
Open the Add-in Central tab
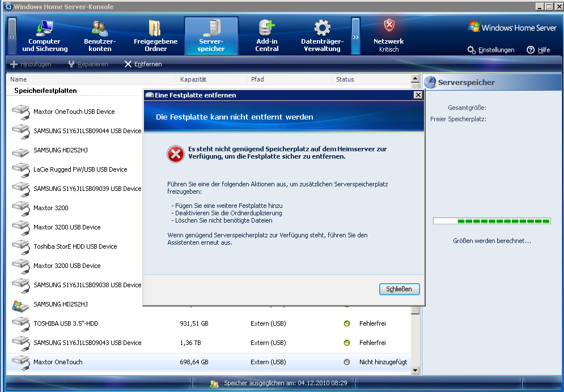pyautogui.click(x=266, y=36)
